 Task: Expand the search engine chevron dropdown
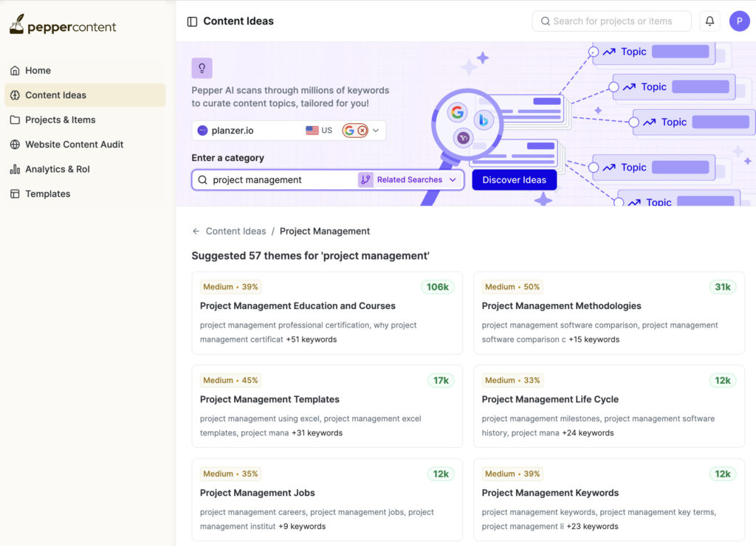pos(376,131)
